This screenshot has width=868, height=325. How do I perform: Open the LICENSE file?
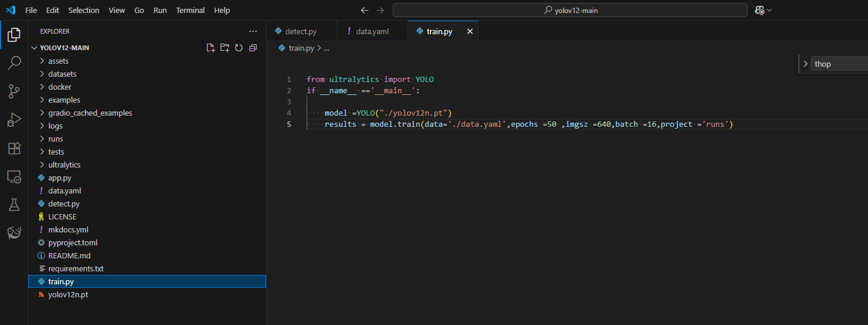pyautogui.click(x=147, y=216)
